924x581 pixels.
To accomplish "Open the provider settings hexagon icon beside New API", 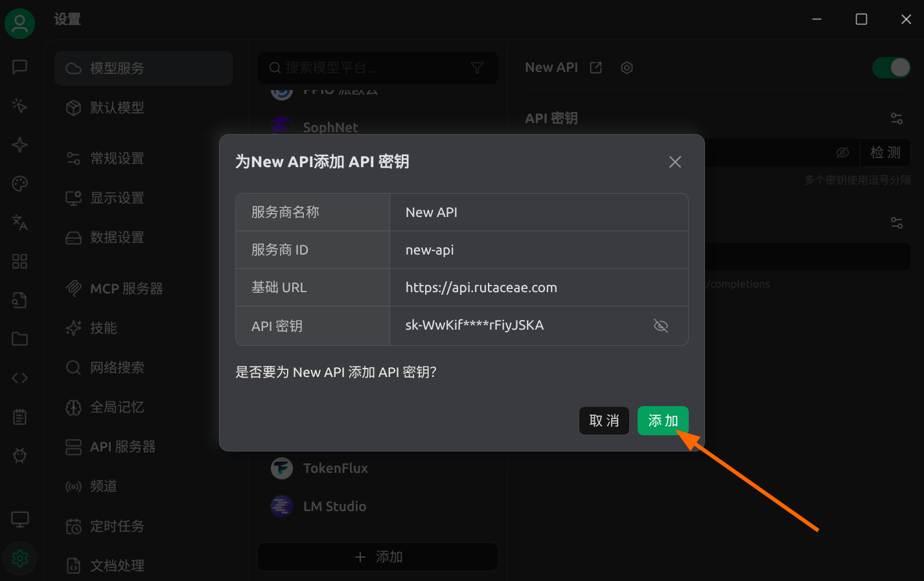I will click(x=627, y=67).
